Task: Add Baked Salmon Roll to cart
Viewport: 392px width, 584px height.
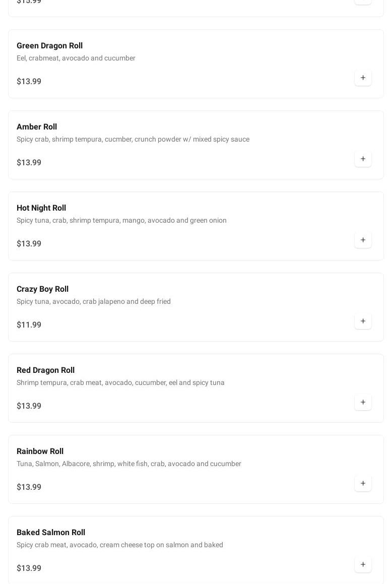Action: point(363,565)
